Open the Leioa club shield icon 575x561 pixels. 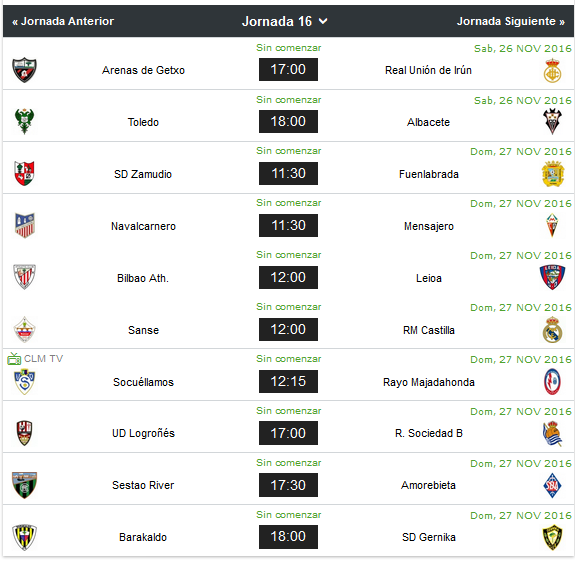pos(552,277)
